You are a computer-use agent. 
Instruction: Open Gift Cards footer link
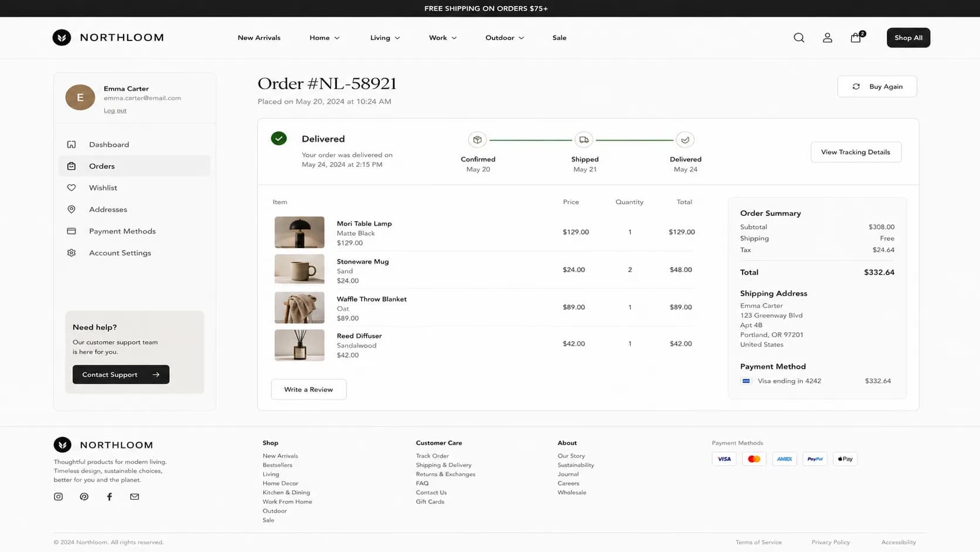[x=430, y=502]
